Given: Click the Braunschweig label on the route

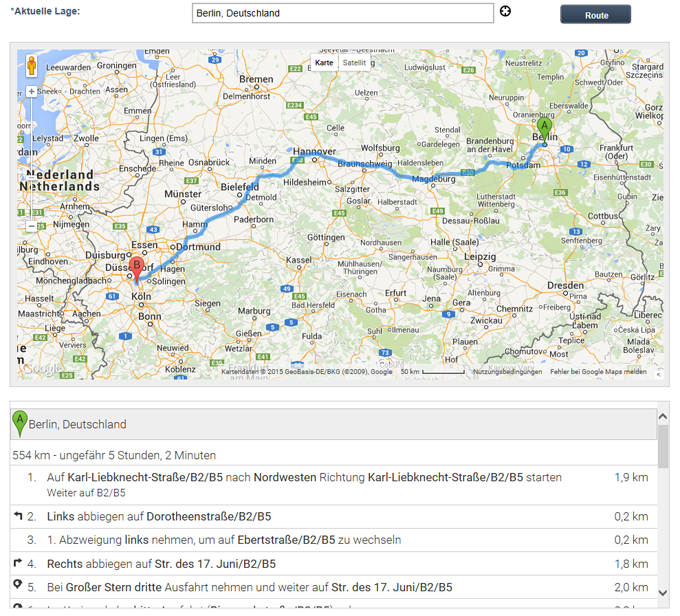Looking at the screenshot, I should pos(365,164).
